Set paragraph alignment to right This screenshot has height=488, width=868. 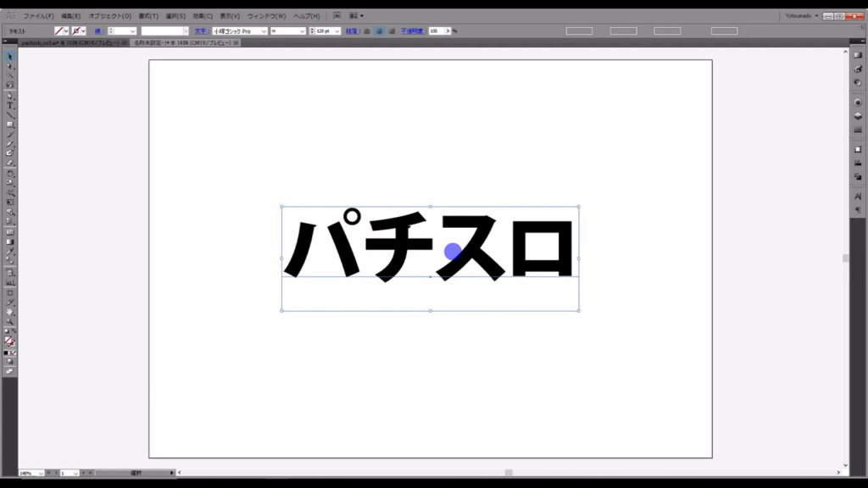tap(392, 30)
